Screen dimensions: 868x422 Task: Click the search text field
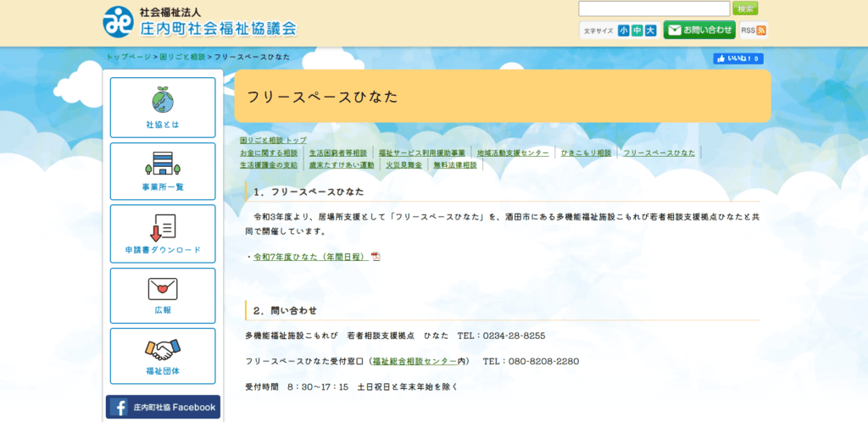point(654,8)
